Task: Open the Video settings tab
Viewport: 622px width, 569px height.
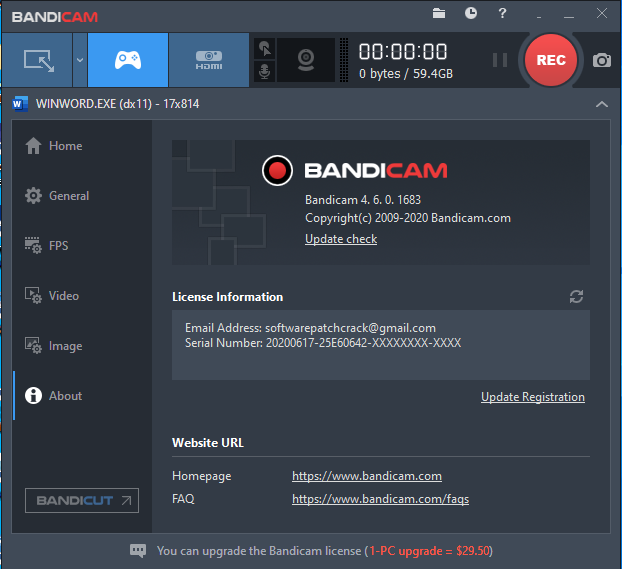Action: [x=82, y=296]
